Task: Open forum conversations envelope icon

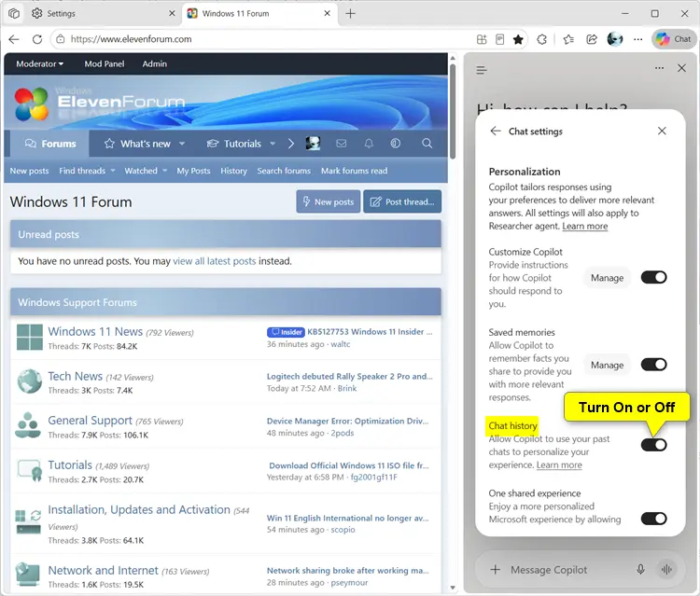Action: tap(341, 144)
